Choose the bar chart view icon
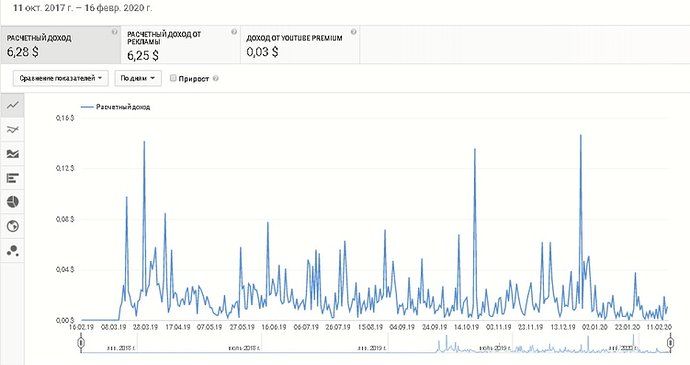This screenshot has height=365, width=690. click(x=13, y=178)
